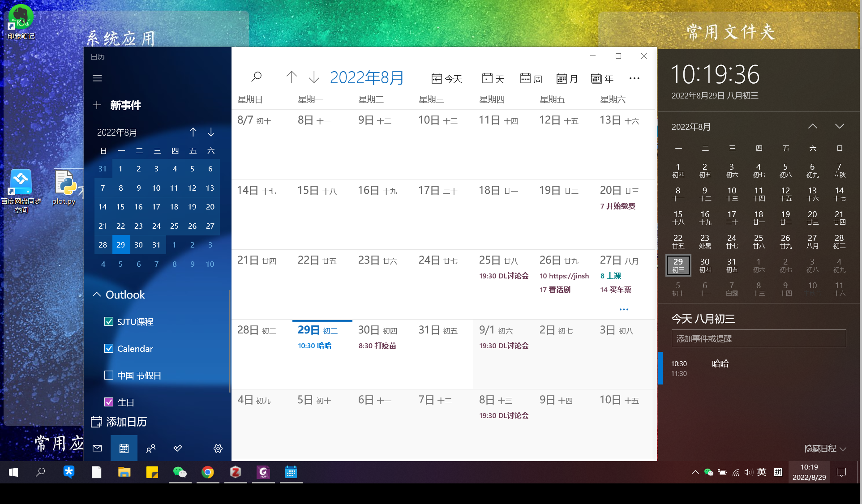Uncheck the SJTU课程 calendar checkbox

[109, 321]
